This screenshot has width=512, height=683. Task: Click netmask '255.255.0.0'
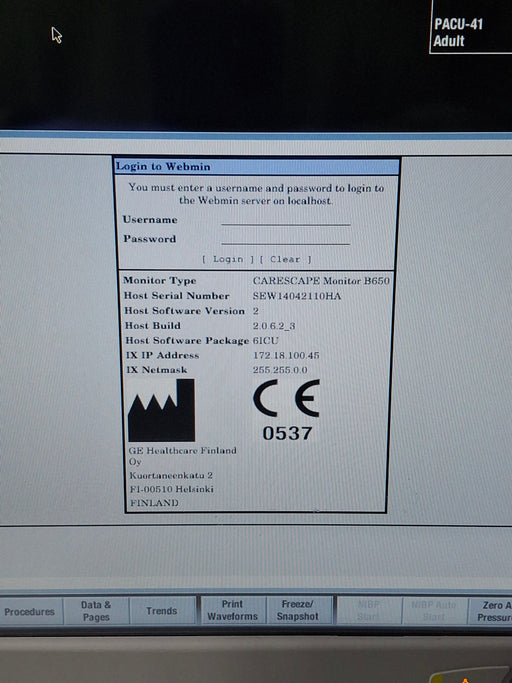tap(280, 370)
